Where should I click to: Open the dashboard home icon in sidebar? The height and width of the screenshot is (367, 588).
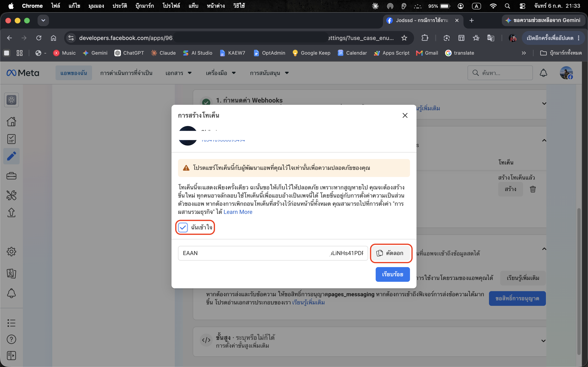tap(11, 121)
